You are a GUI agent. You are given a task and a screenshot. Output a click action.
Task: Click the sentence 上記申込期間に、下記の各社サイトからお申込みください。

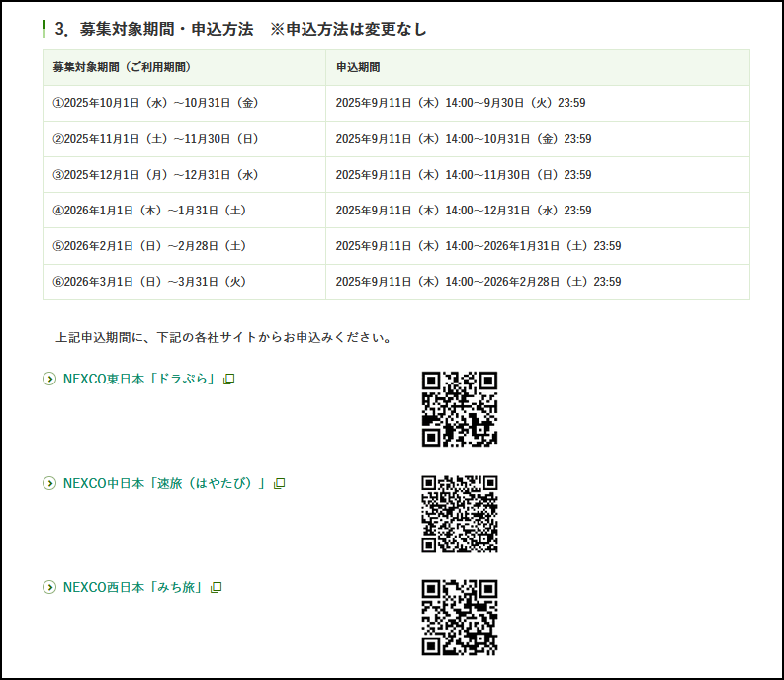(223, 337)
